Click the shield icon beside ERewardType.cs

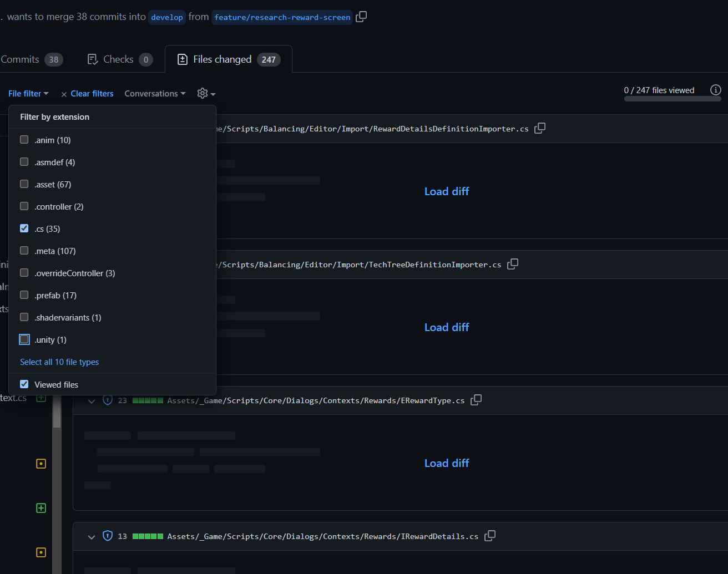click(108, 400)
